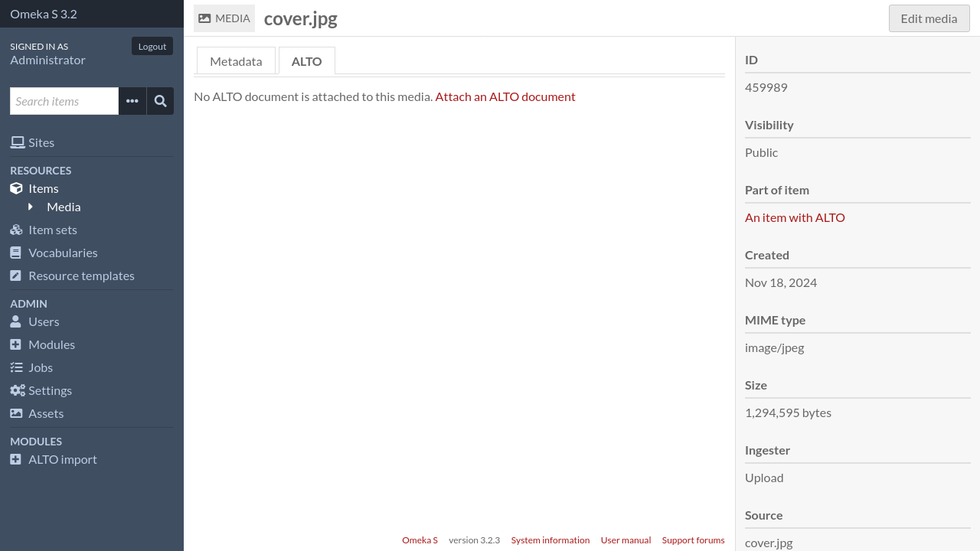The width and height of the screenshot is (980, 551).
Task: Click the Resource templates pencil icon
Action: (x=16, y=275)
